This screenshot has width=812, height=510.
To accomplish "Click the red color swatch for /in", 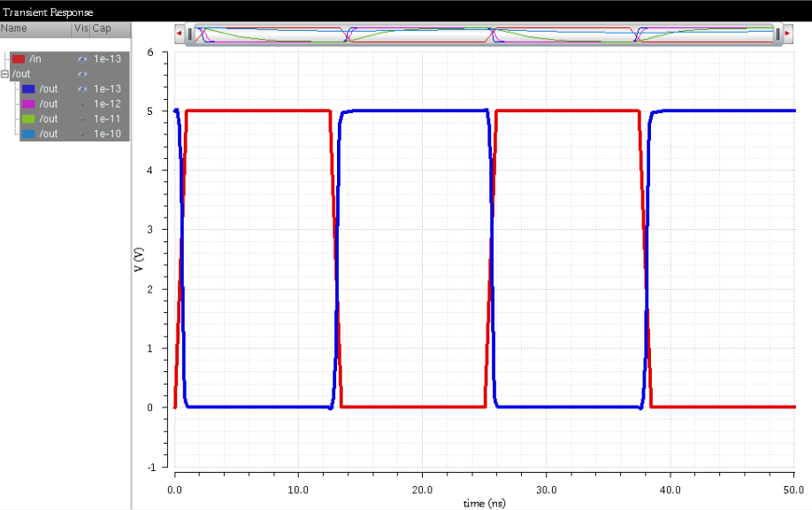I will (x=19, y=58).
